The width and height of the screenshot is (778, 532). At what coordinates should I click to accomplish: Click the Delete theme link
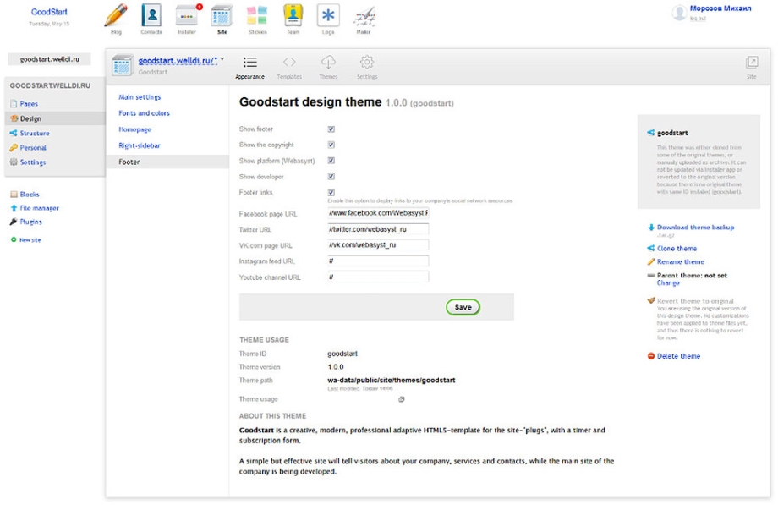678,356
